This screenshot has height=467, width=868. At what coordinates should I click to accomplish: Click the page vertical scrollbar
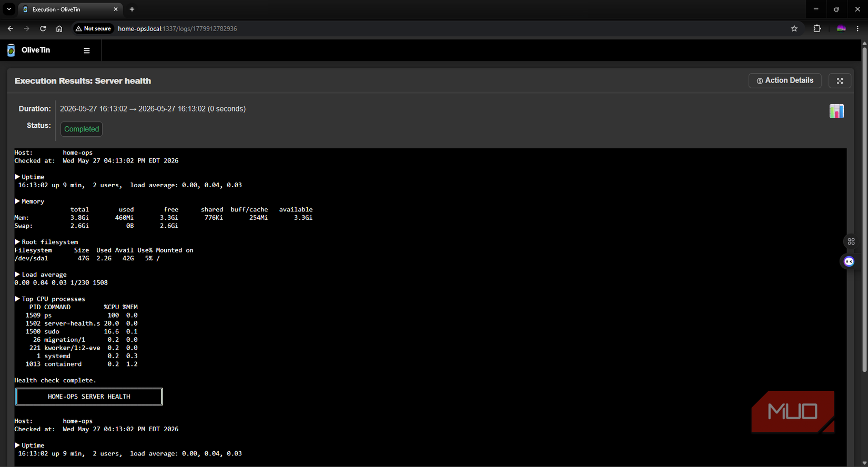tap(864, 209)
